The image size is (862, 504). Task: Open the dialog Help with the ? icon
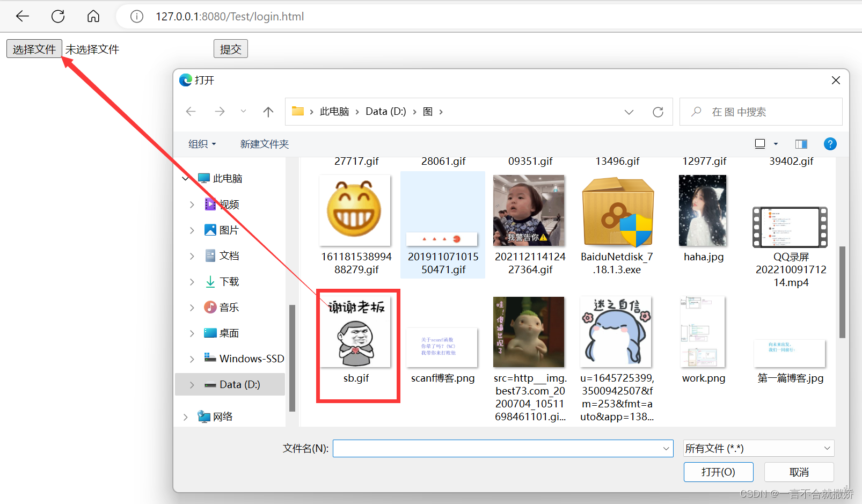click(x=830, y=144)
